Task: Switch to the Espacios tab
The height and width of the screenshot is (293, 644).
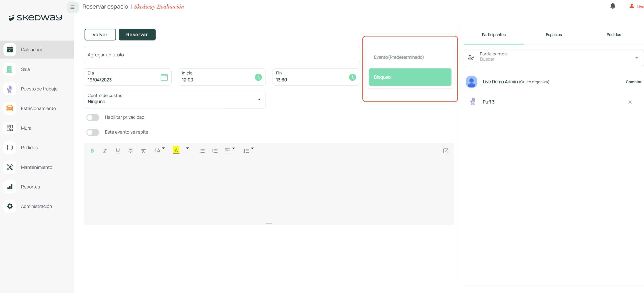Action: (x=554, y=34)
